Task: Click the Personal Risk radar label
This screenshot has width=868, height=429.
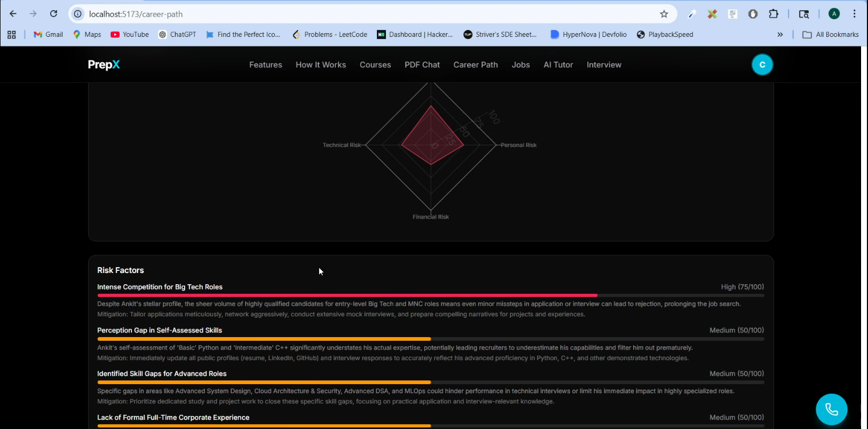Action: click(x=518, y=145)
